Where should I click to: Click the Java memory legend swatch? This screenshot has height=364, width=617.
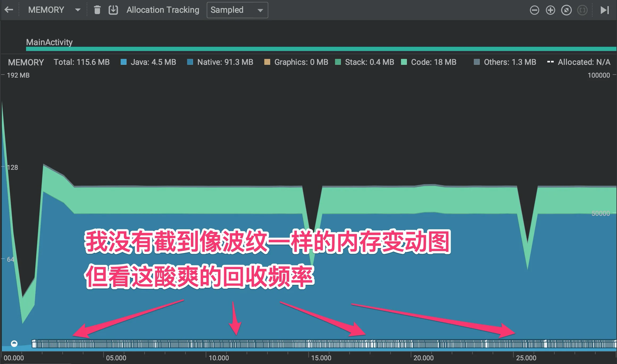point(124,62)
